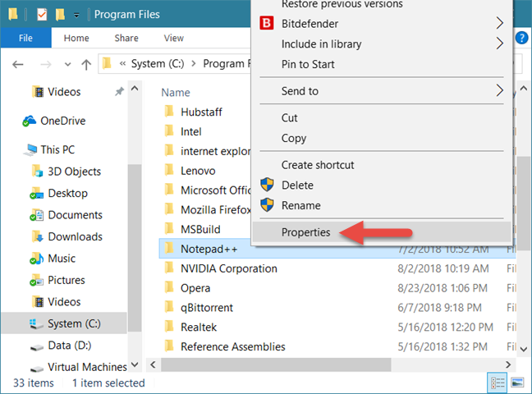
Task: Switch to details view icon in status bar
Action: click(x=498, y=383)
